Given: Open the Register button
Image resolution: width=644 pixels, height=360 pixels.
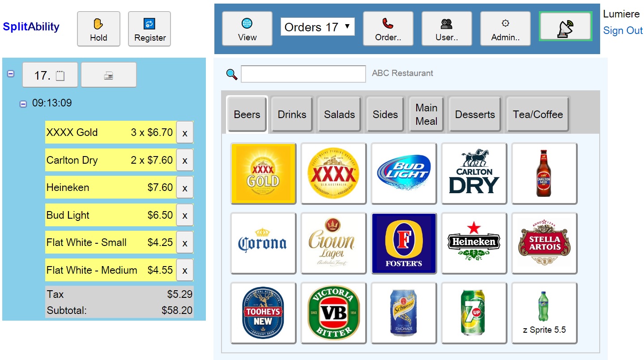Looking at the screenshot, I should [149, 29].
